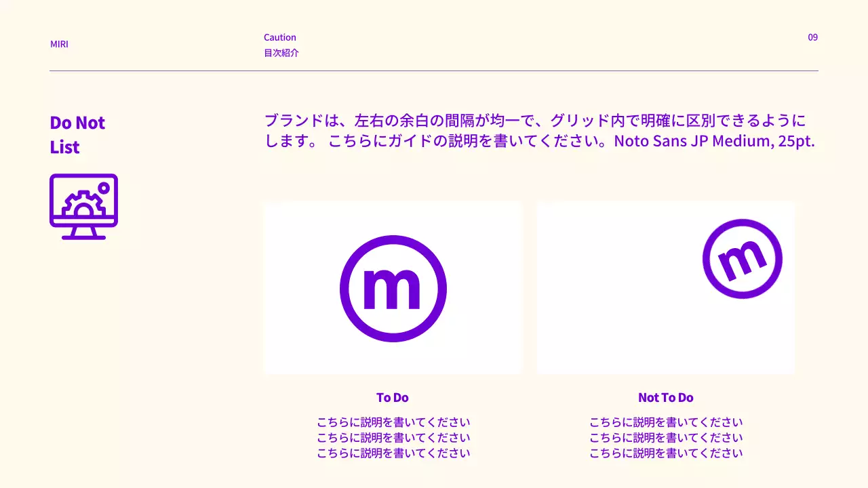This screenshot has width=868, height=488.
Task: Toggle the Caution section heading
Action: click(x=279, y=37)
